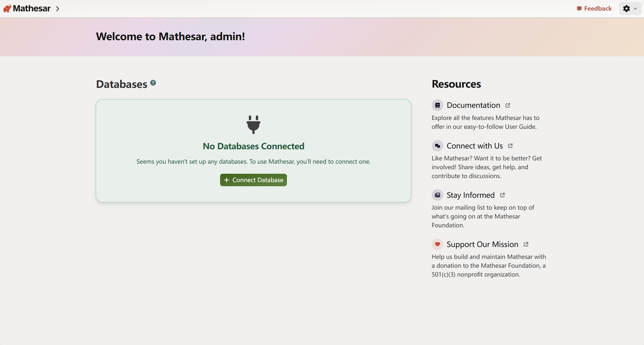The height and width of the screenshot is (345, 644).
Task: Click the external-link icon beside Documentation
Action: [508, 105]
